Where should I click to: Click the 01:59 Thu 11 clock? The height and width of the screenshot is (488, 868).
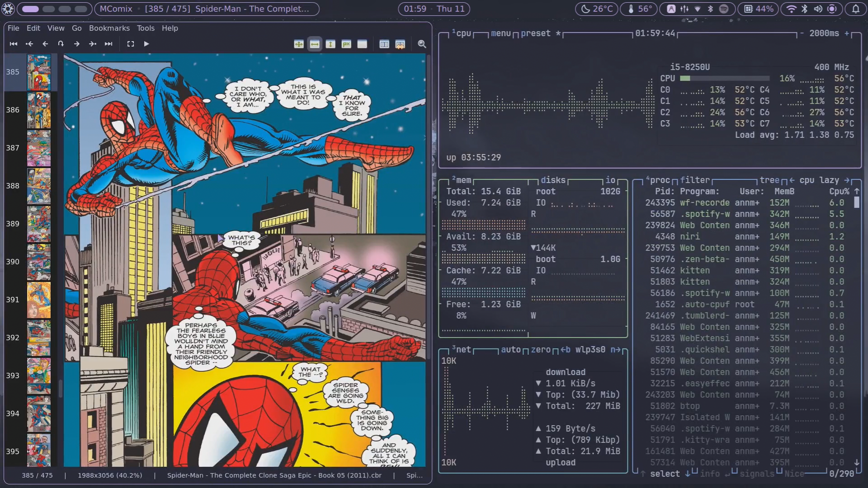[x=434, y=9]
